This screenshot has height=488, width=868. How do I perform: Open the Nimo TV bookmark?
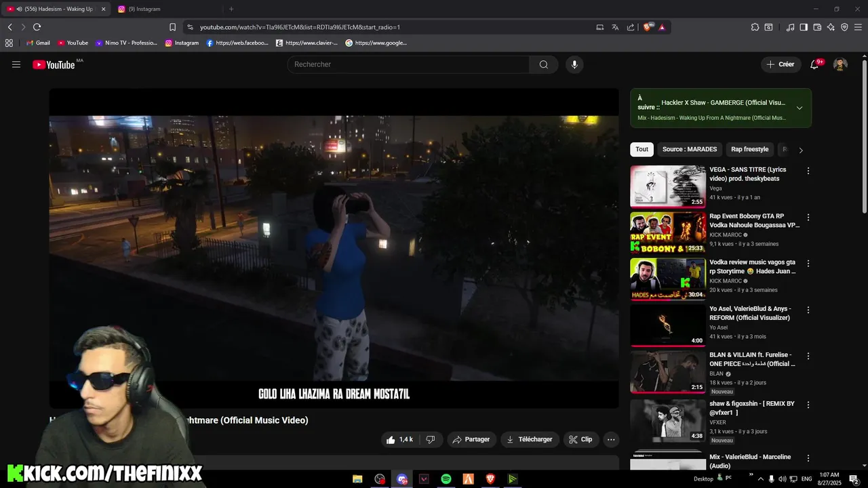pyautogui.click(x=126, y=43)
